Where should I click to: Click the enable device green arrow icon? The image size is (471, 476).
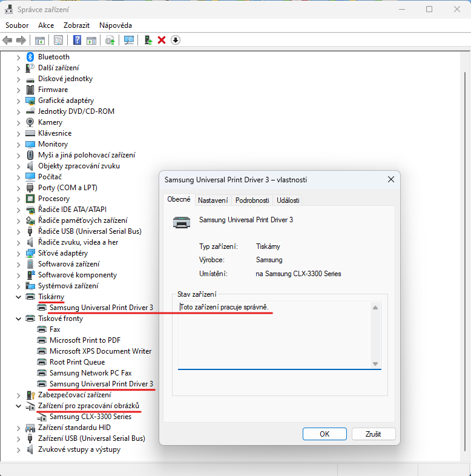pyautogui.click(x=148, y=40)
